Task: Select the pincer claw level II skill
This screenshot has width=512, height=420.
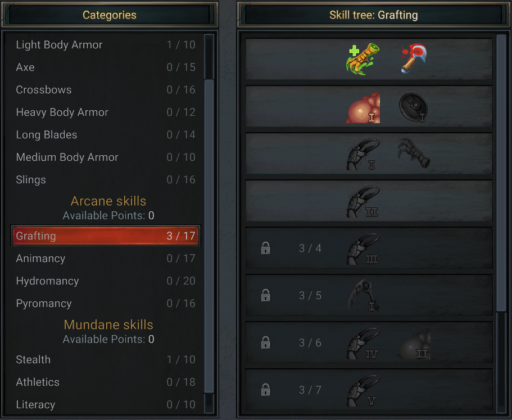Action: [363, 202]
